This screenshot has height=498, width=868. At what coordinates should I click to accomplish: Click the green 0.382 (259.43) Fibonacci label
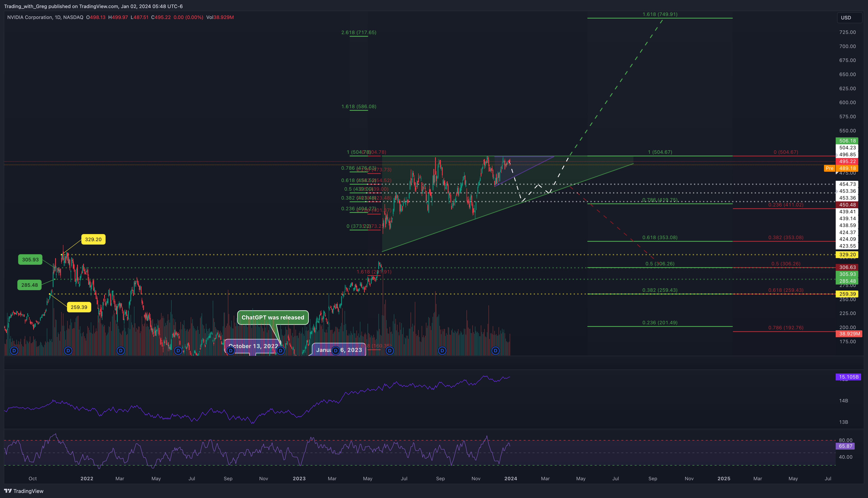pyautogui.click(x=660, y=290)
